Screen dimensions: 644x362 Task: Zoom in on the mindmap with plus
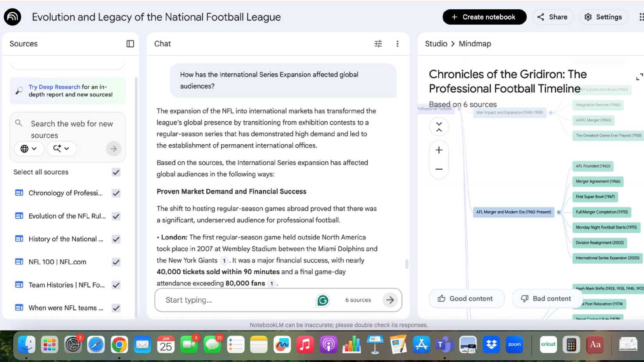(439, 150)
